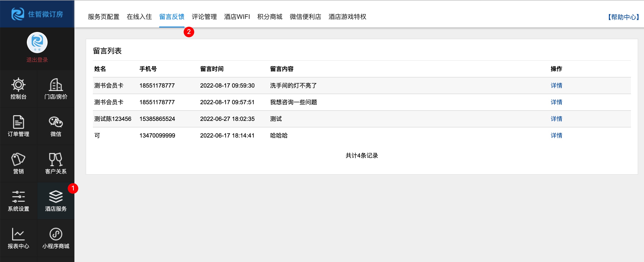Click the 客户关系 wine glasses icon
644x262 pixels.
pyautogui.click(x=55, y=160)
